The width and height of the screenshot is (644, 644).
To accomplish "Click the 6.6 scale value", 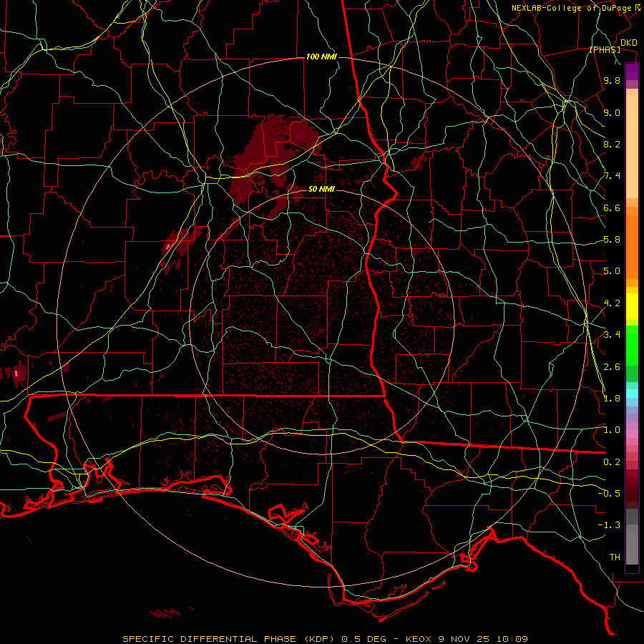I will (x=612, y=208).
